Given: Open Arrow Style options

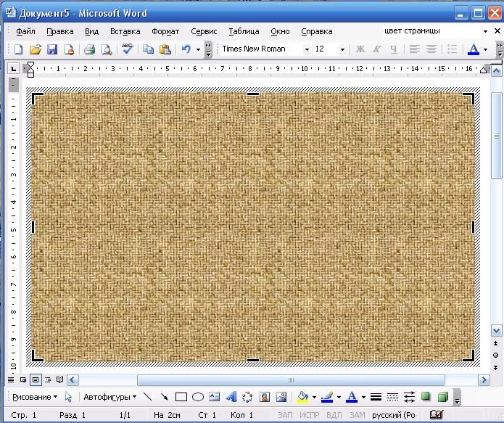Looking at the screenshot, I should [409, 397].
